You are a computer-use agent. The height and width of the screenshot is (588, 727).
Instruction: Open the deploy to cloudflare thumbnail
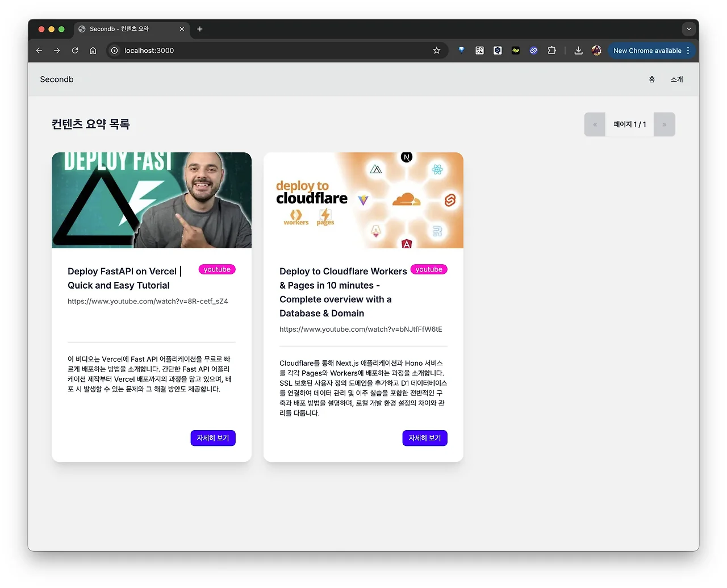(363, 200)
